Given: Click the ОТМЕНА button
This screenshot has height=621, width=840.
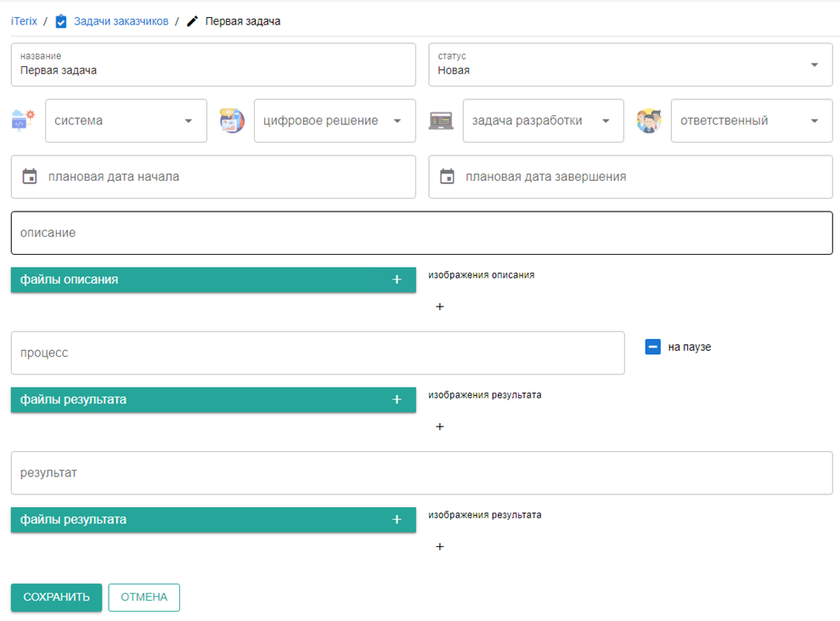Looking at the screenshot, I should click(x=144, y=597).
